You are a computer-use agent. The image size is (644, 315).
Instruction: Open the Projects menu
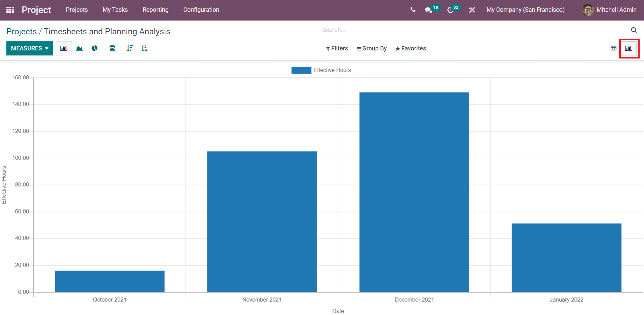[77, 10]
